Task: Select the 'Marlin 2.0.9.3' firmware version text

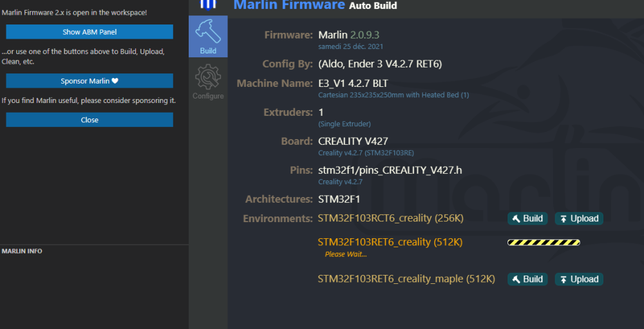Action: 348,35
